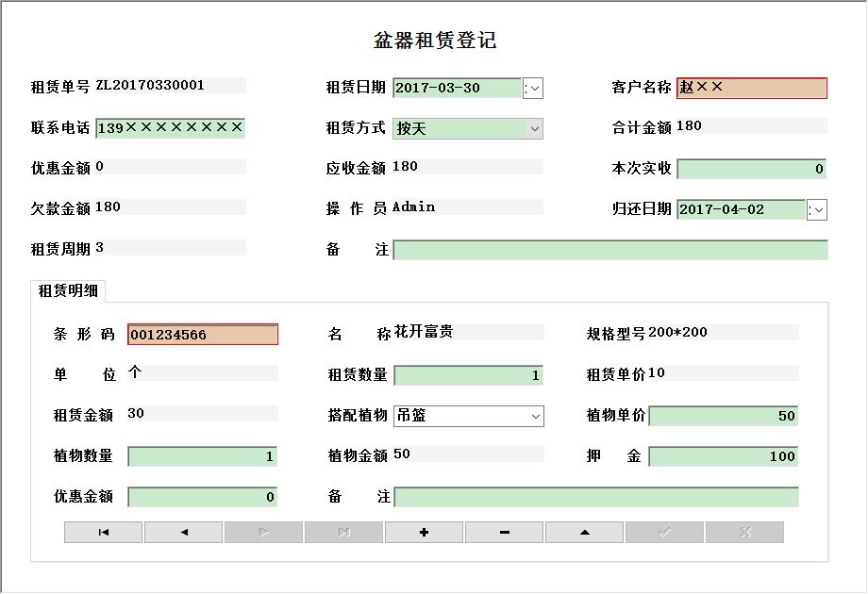Click the 租赁日期 date text 2017-03-30

click(x=438, y=88)
